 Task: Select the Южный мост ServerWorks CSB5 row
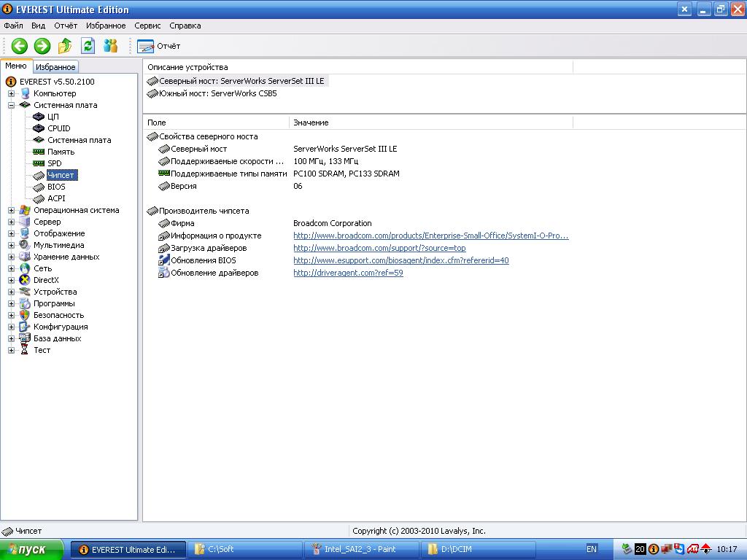[x=212, y=93]
